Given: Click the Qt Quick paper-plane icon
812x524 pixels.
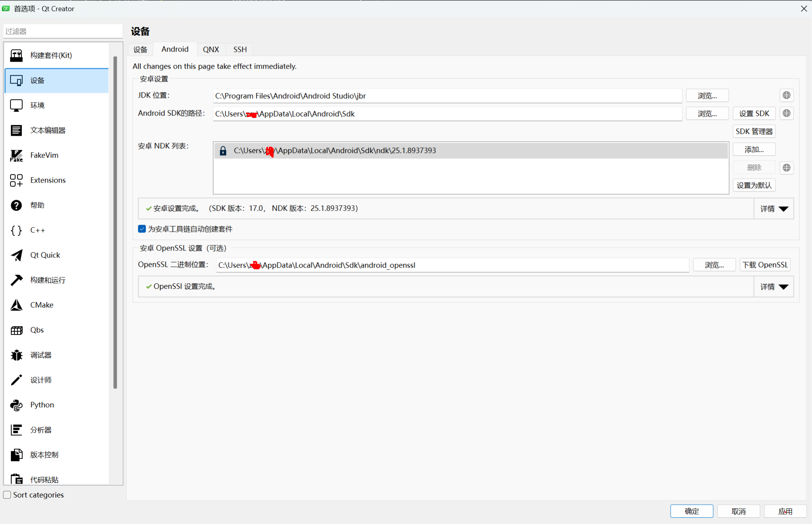Looking at the screenshot, I should [16, 255].
